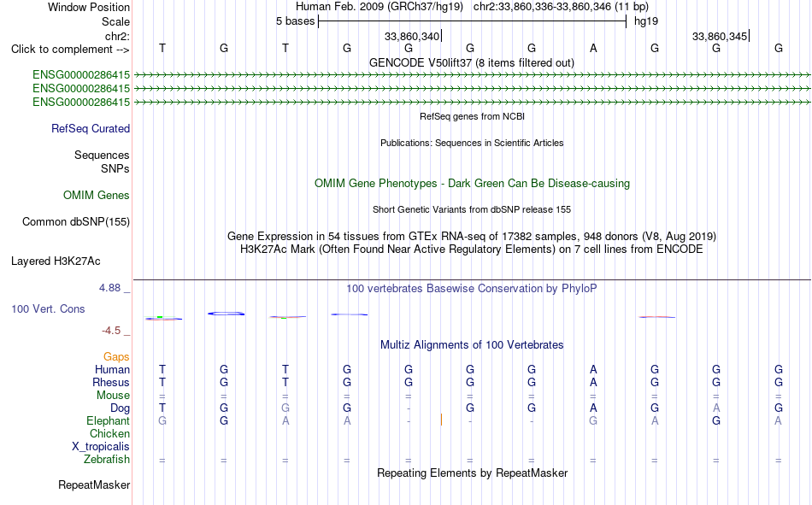Click the first T base in the sequence row
This screenshot has height=505, width=812.
click(x=162, y=48)
